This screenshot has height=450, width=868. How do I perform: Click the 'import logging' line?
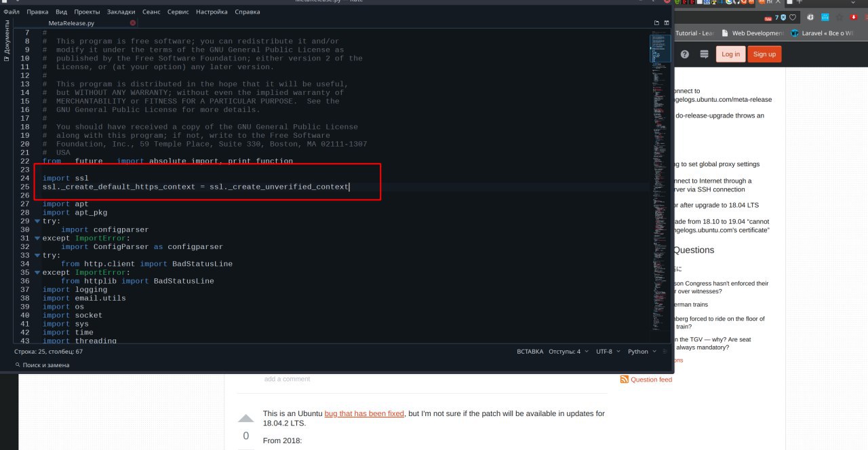(x=75, y=290)
